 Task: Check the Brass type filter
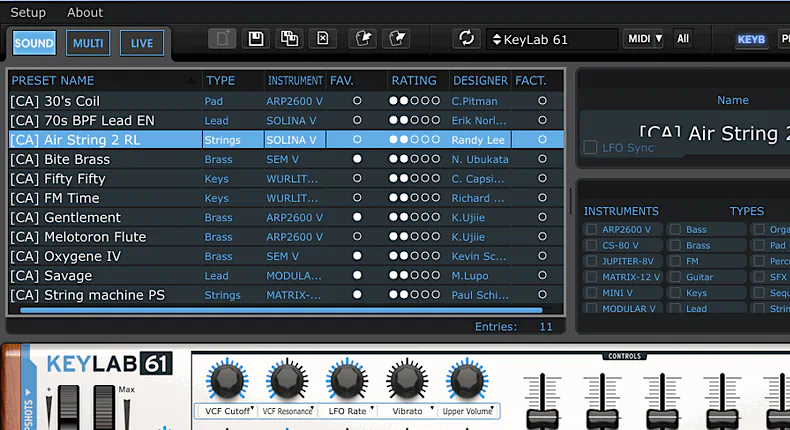tap(675, 245)
